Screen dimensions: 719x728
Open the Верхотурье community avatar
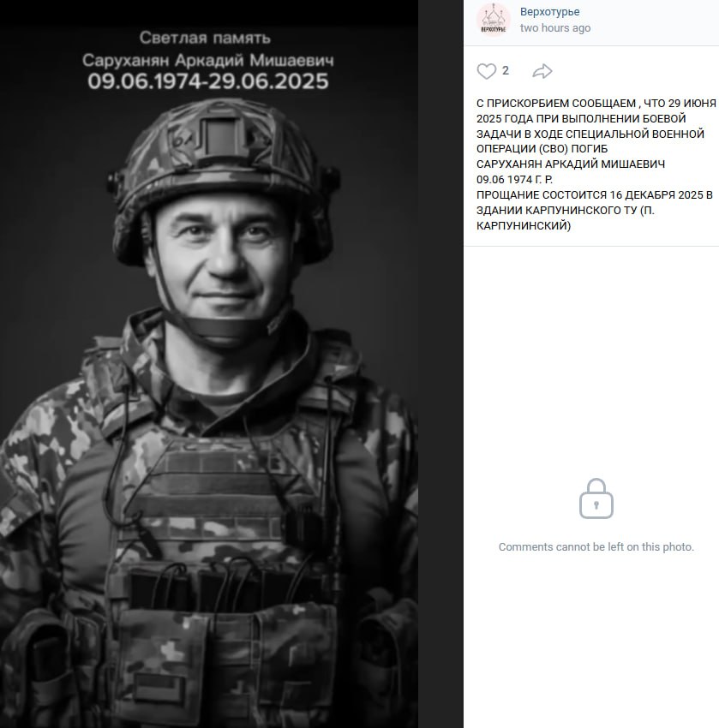tap(494, 20)
